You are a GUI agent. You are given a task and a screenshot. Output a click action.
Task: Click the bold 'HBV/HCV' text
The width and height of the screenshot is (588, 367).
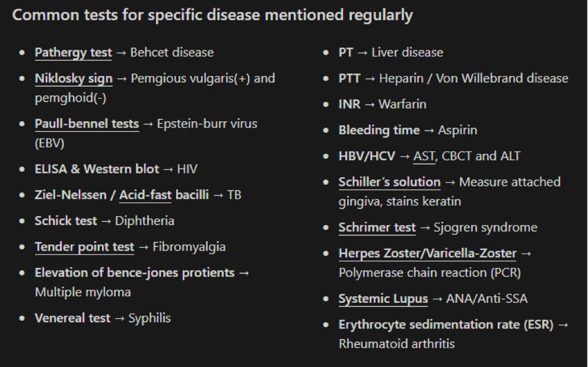pyautogui.click(x=366, y=156)
